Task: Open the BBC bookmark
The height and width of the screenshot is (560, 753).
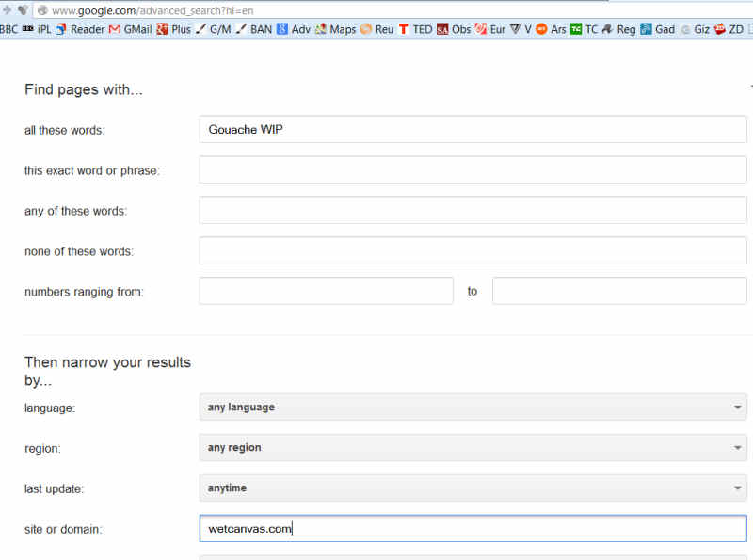Action: point(8,30)
